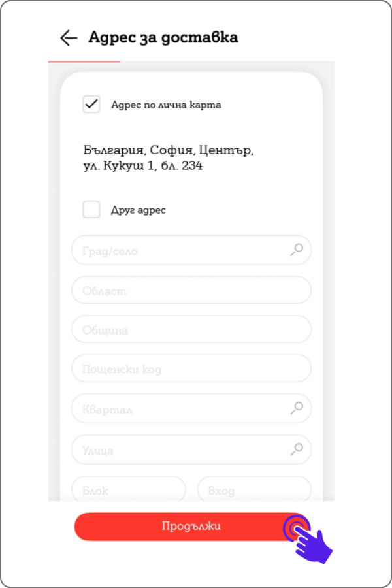Click the red progress indicator under header
The image size is (392, 588).
84,61
